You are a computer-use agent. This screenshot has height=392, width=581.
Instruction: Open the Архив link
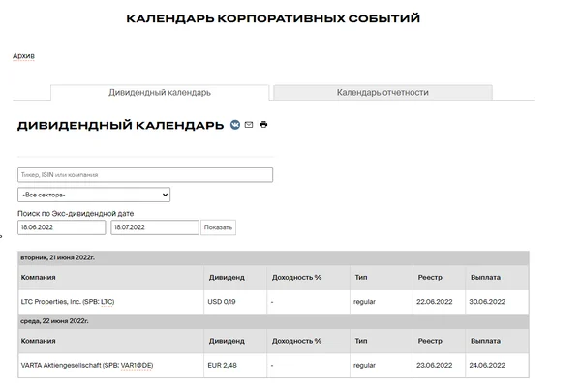point(23,56)
